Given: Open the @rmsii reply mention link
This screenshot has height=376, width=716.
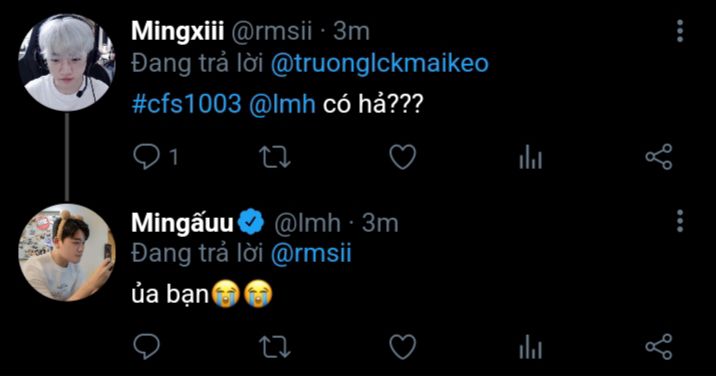Looking at the screenshot, I should coord(311,254).
